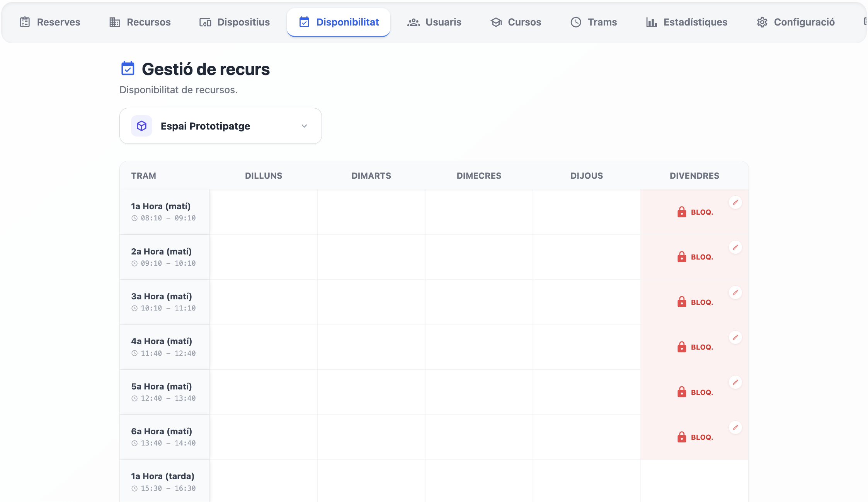Edit Friday block for 1a Hora (matí)

click(x=735, y=202)
